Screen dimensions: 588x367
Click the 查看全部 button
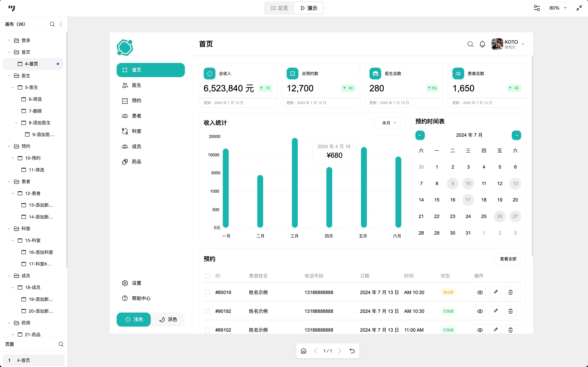pos(508,259)
